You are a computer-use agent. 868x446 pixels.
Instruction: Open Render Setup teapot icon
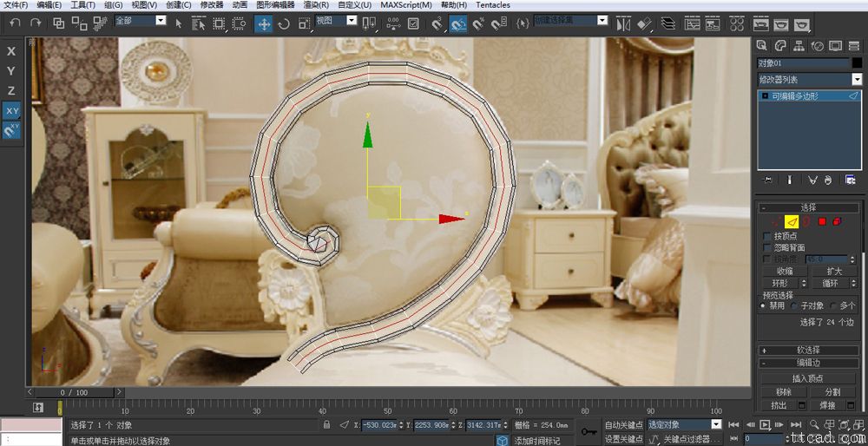point(760,23)
